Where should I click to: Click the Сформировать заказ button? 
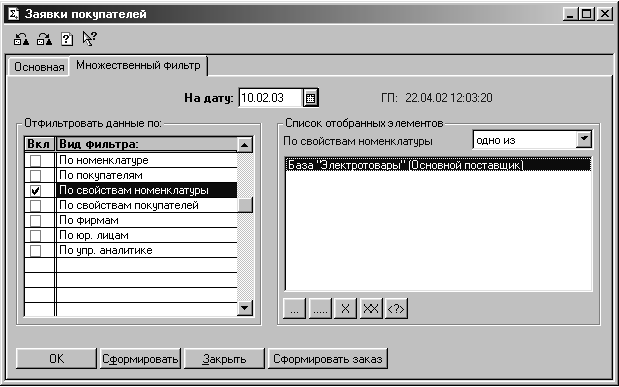point(328,359)
